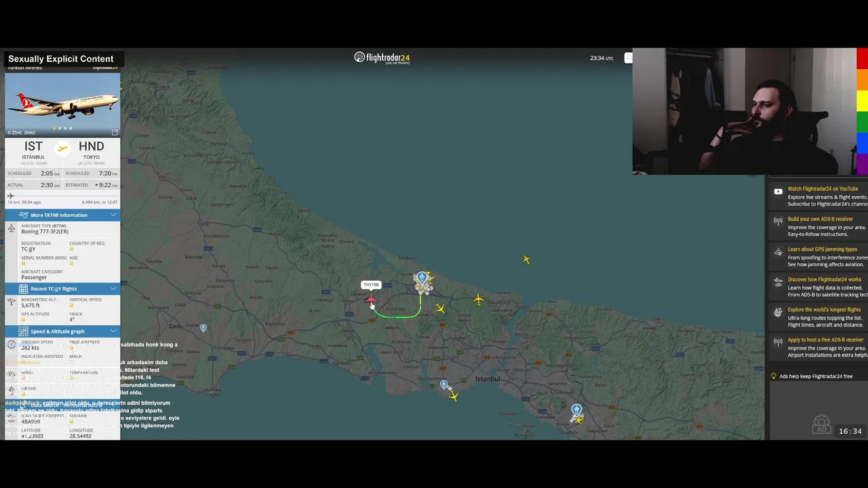Click the radar icon for How Flightradar24 works
This screenshot has height=488, width=868.
(778, 282)
